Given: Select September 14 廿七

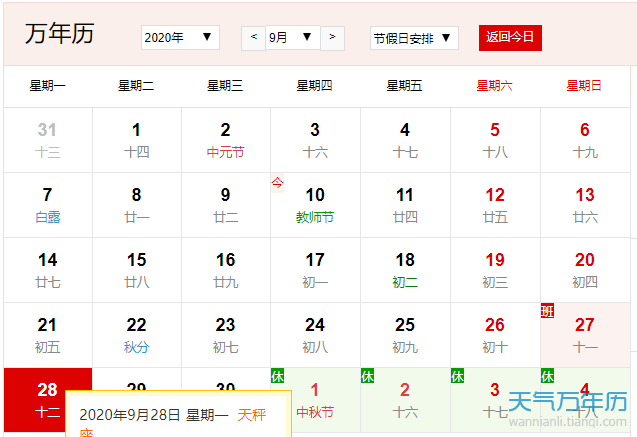Looking at the screenshot, I should coord(48,270).
